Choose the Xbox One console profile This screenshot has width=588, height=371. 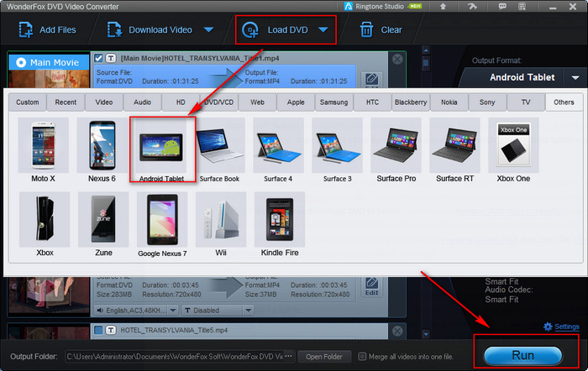513,150
